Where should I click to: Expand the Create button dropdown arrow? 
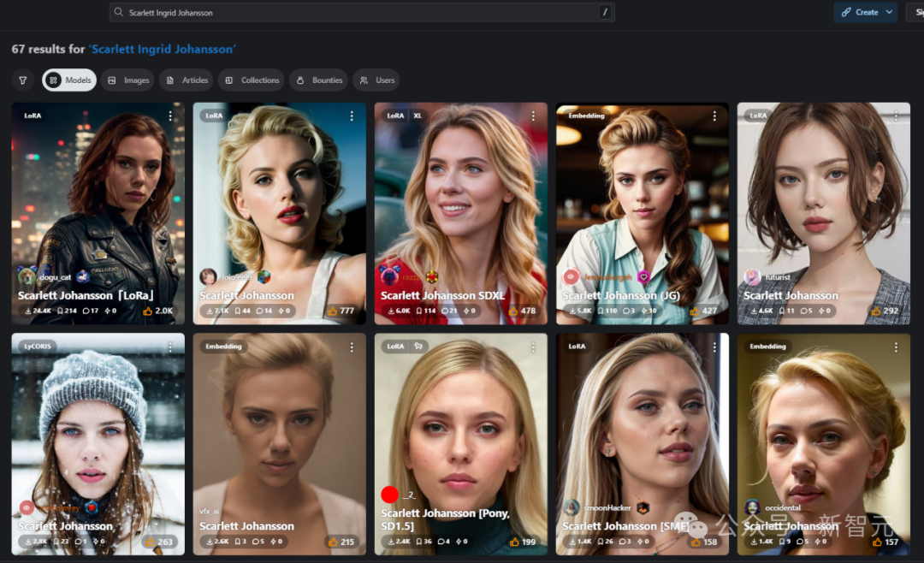pos(889,12)
